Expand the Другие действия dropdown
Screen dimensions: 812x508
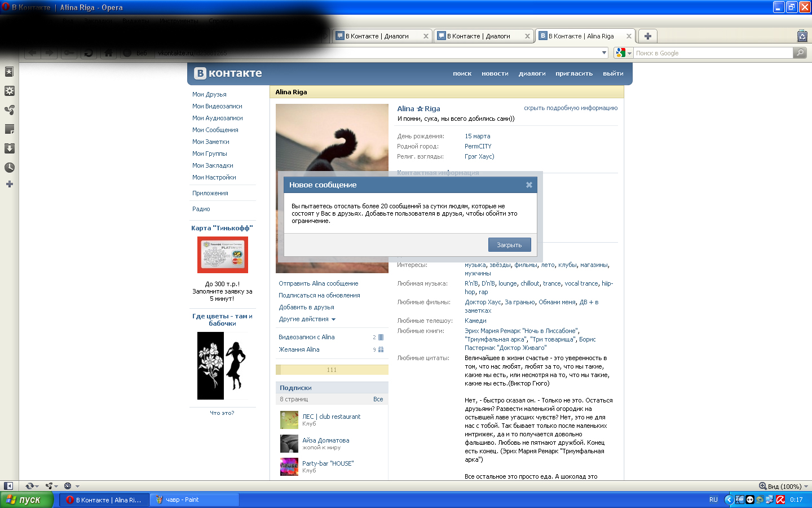tap(307, 319)
